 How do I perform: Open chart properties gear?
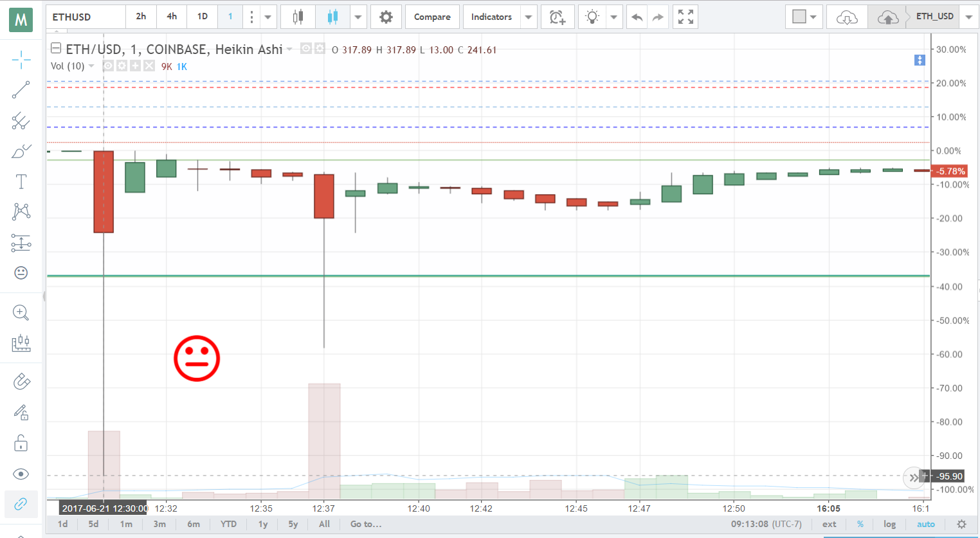point(386,17)
